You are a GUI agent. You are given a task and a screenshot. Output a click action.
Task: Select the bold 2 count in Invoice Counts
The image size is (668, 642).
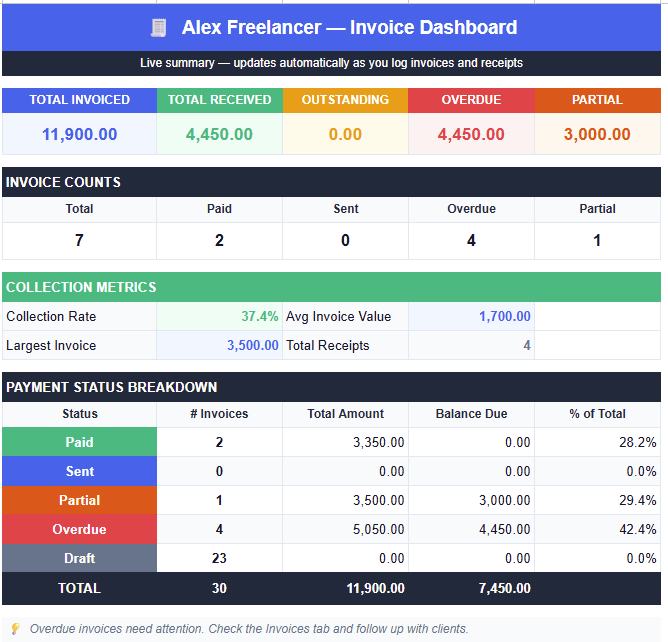[x=219, y=241]
